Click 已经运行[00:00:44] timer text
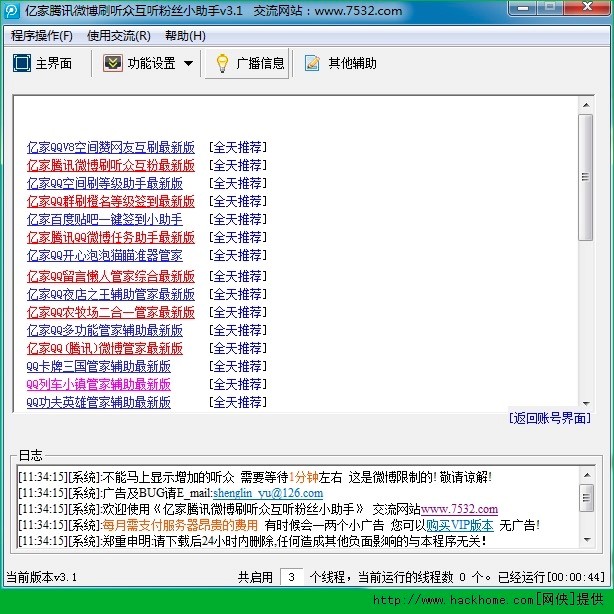This screenshot has height=614, width=614. coord(551,577)
